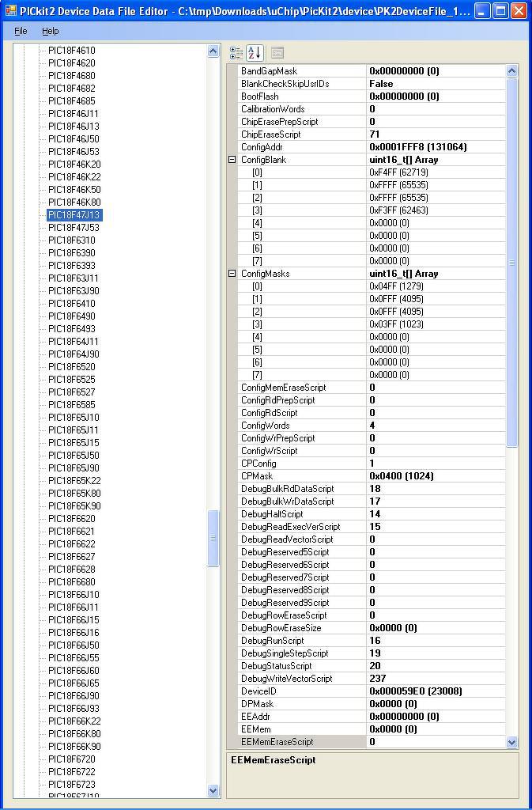The width and height of the screenshot is (532, 810).
Task: Select the DPMask property name
Action: [x=257, y=704]
